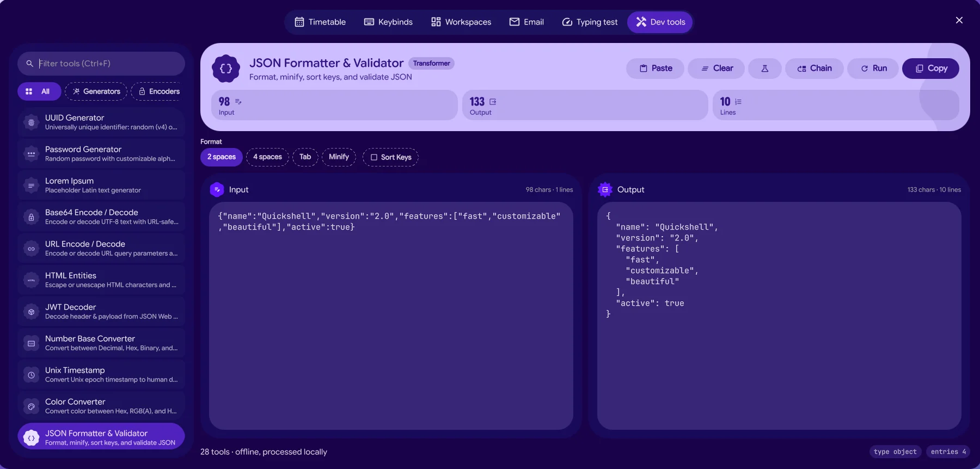Select the Minify format option
980x469 pixels.
pos(339,157)
